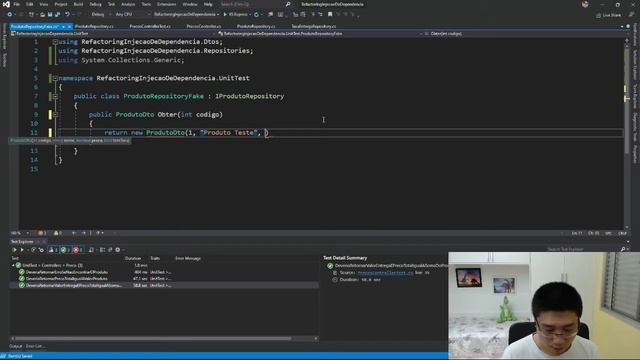Viewport: 640px width, 360px height.
Task: Click the Test Explorer panel title
Action: [22, 242]
